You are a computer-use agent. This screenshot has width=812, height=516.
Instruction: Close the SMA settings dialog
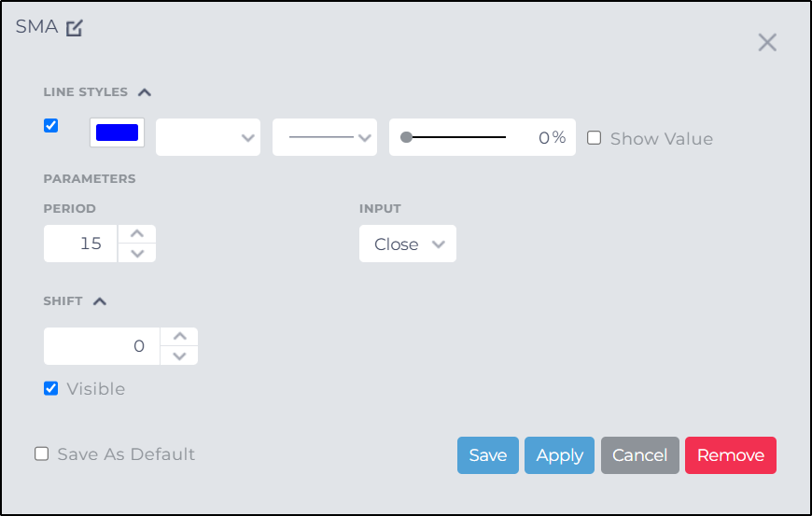click(x=767, y=42)
